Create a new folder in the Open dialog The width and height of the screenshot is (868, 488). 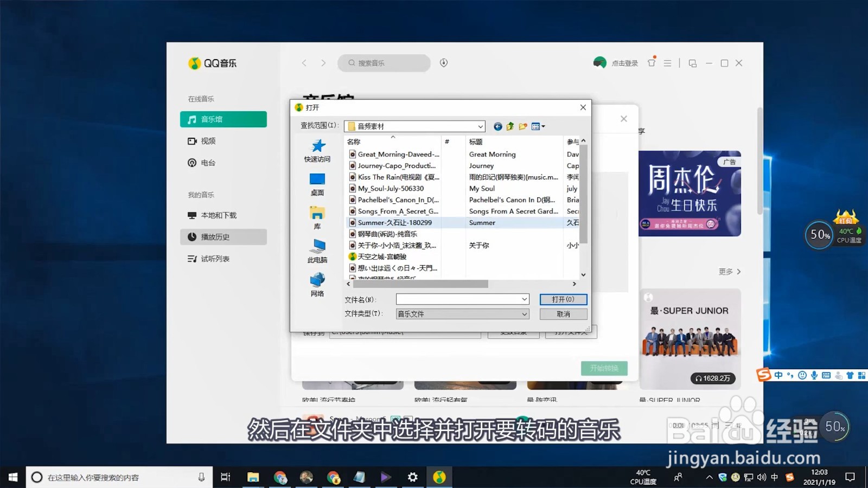[x=523, y=126]
